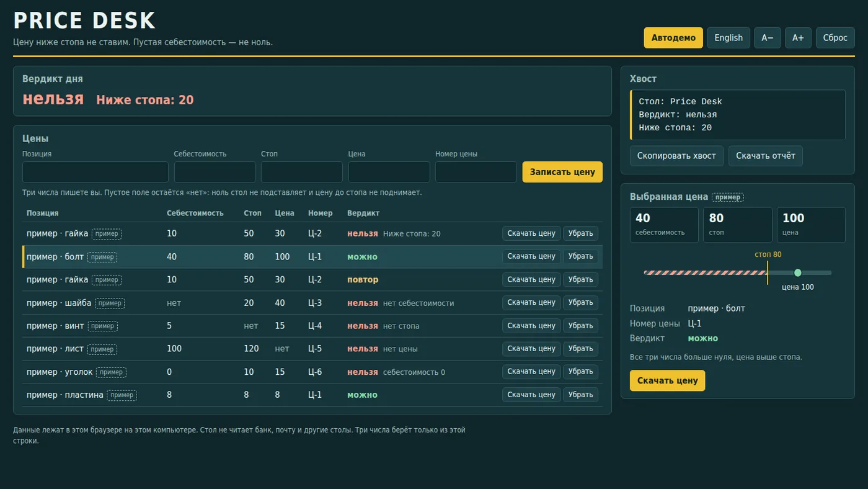
Task: Remove the шайба row with Убрать
Action: pos(581,302)
